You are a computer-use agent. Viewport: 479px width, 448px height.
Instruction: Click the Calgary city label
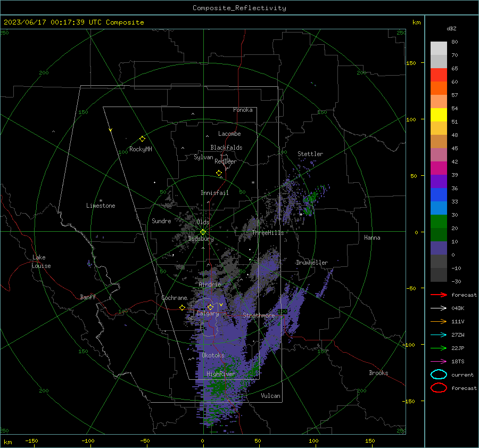pyautogui.click(x=208, y=313)
